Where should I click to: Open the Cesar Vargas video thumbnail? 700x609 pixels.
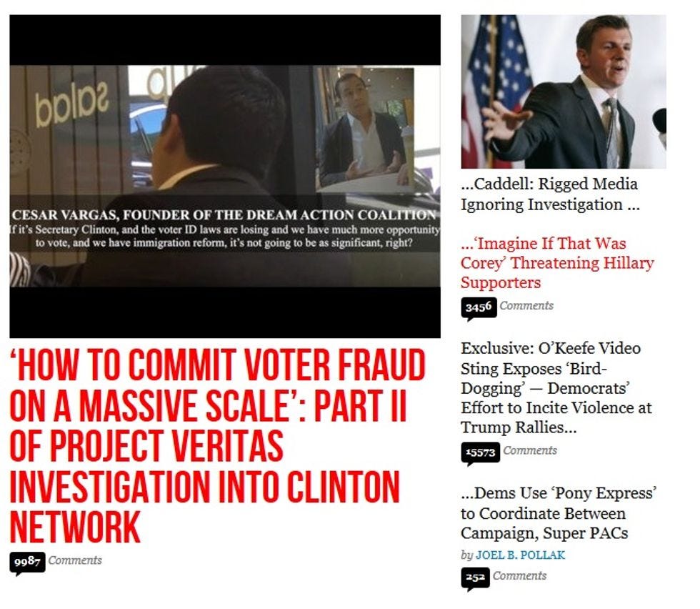click(x=225, y=177)
